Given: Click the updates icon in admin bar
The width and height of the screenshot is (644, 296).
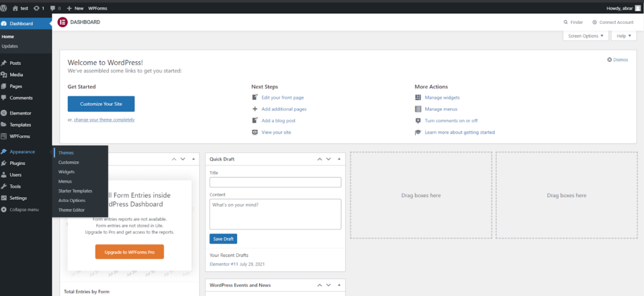Looking at the screenshot, I should pyautogui.click(x=37, y=9).
